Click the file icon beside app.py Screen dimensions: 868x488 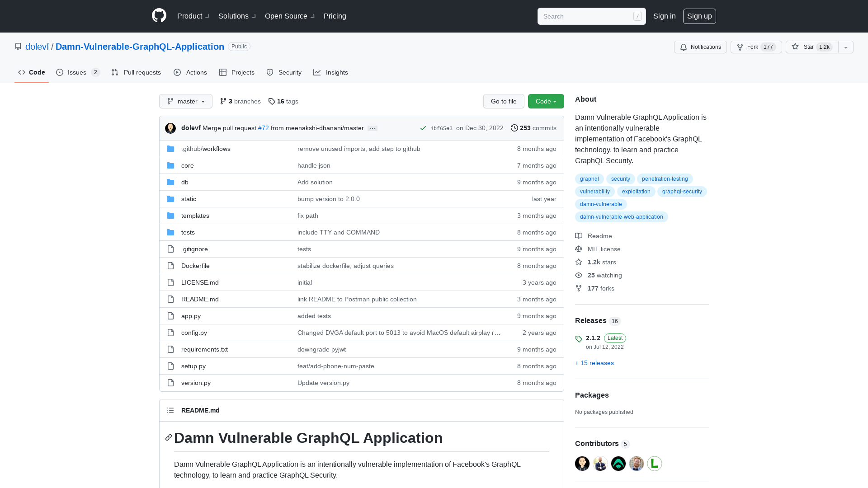pyautogui.click(x=170, y=316)
